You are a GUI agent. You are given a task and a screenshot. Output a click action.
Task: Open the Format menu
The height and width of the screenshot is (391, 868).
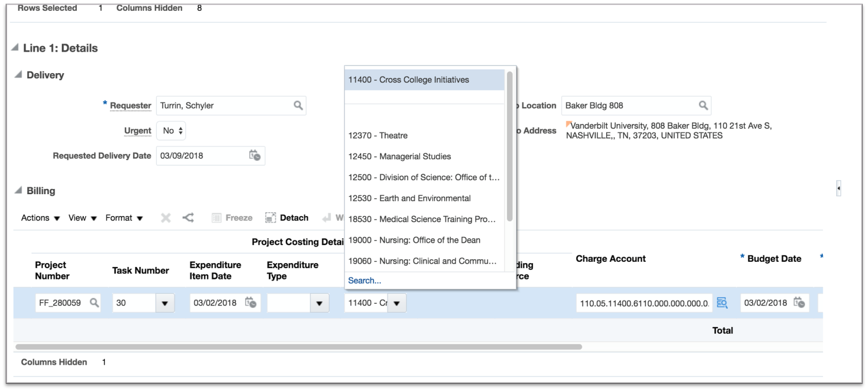124,218
